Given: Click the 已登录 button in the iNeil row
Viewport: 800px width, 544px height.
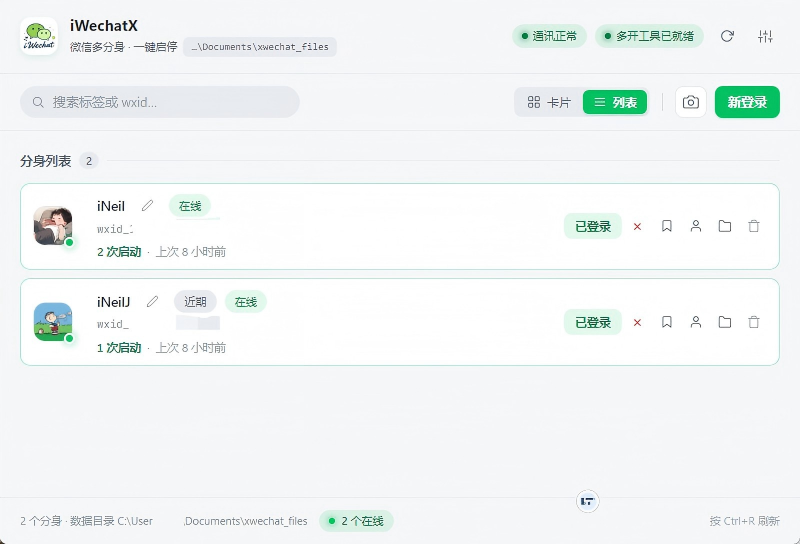Looking at the screenshot, I should 593,226.
